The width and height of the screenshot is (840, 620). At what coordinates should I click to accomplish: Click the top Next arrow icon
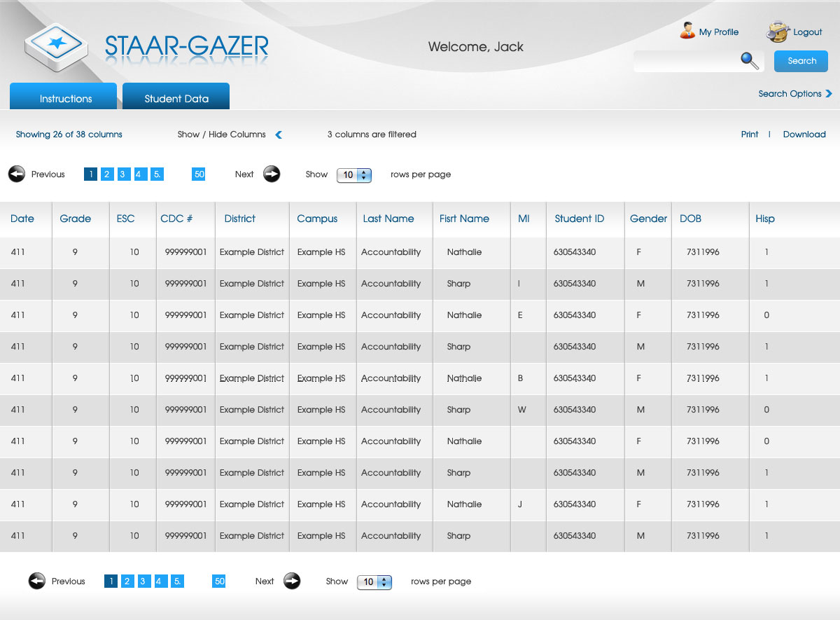[272, 174]
